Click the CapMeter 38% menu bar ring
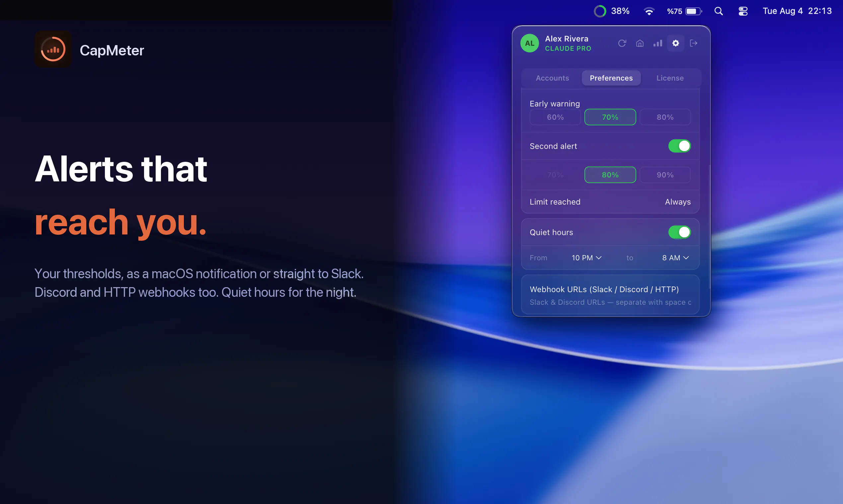The height and width of the screenshot is (504, 843). (x=600, y=11)
